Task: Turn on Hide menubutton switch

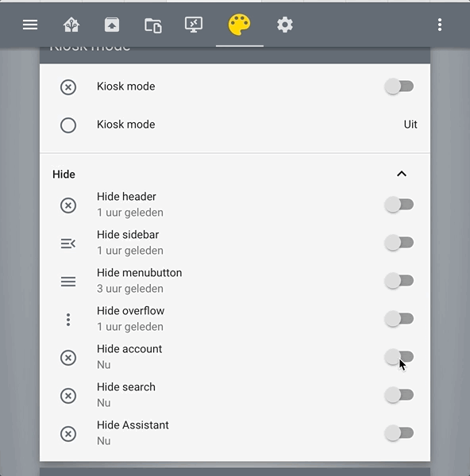Action: click(399, 281)
